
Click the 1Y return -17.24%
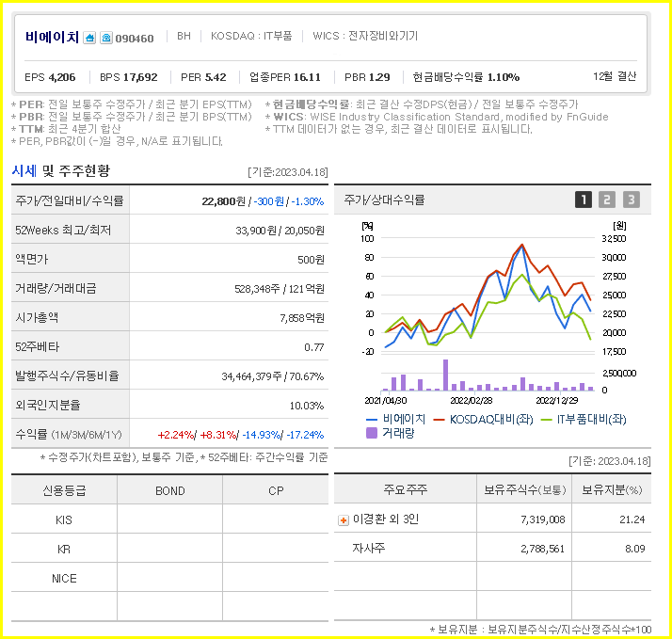tap(305, 435)
